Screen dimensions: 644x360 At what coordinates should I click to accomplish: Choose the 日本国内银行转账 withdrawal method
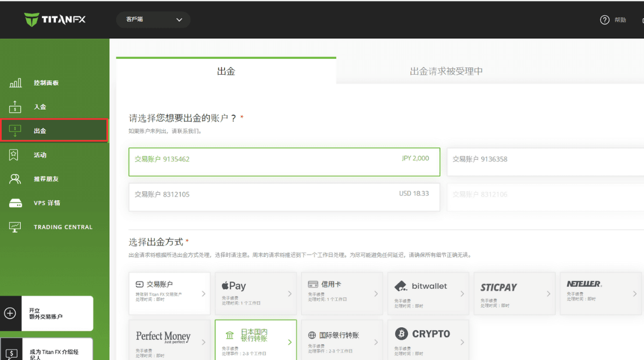(x=255, y=339)
